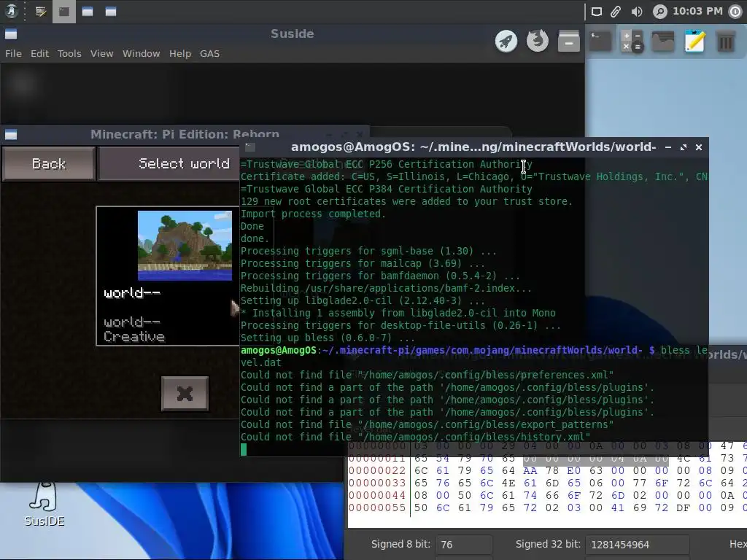
Task: Click the terminal cursor prompt block
Action: coord(244,449)
